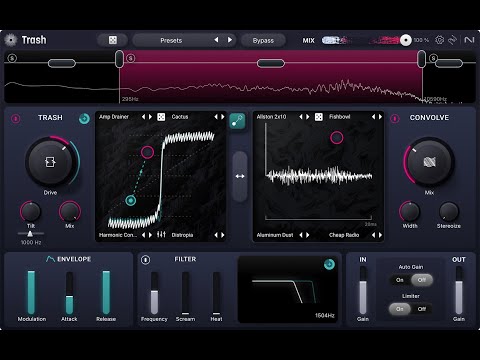Click the Convolve Mix knob center icon

[x=429, y=162]
